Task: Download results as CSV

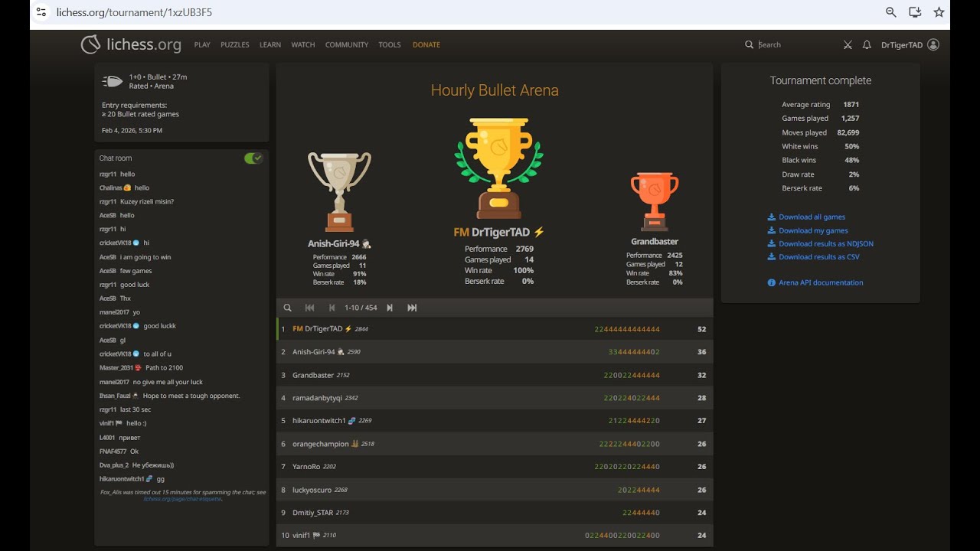Action: (x=819, y=257)
